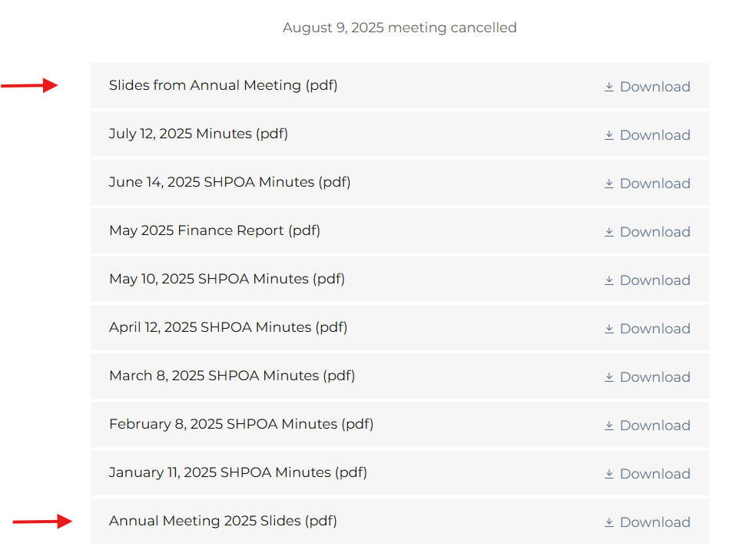Open Slides from Annual Meeting (pdf) title
This screenshot has height=560, width=746.
(223, 85)
